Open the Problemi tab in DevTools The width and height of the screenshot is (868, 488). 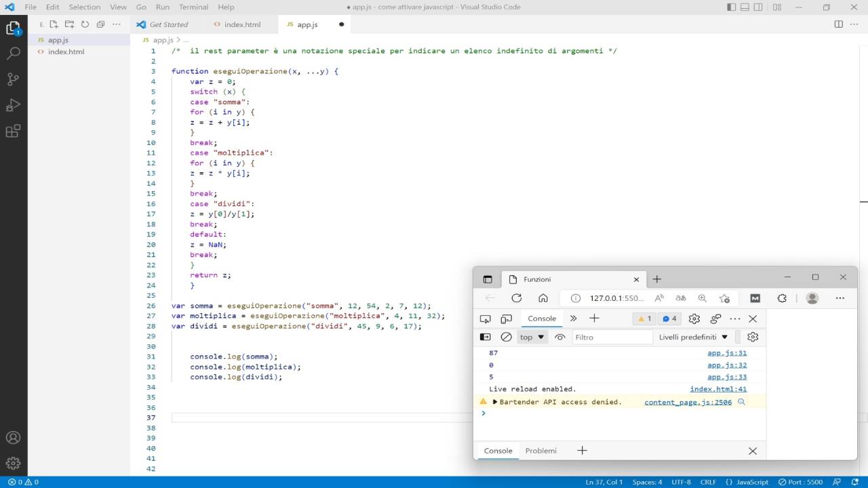540,451
